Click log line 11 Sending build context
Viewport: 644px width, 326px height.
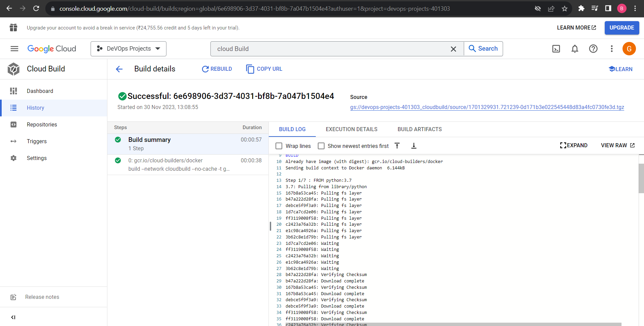tap(345, 168)
